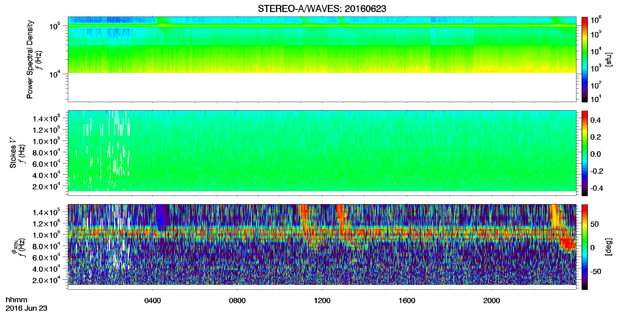
Task: Click the [sfu] colorbar unit label
Action: pyautogui.click(x=609, y=59)
